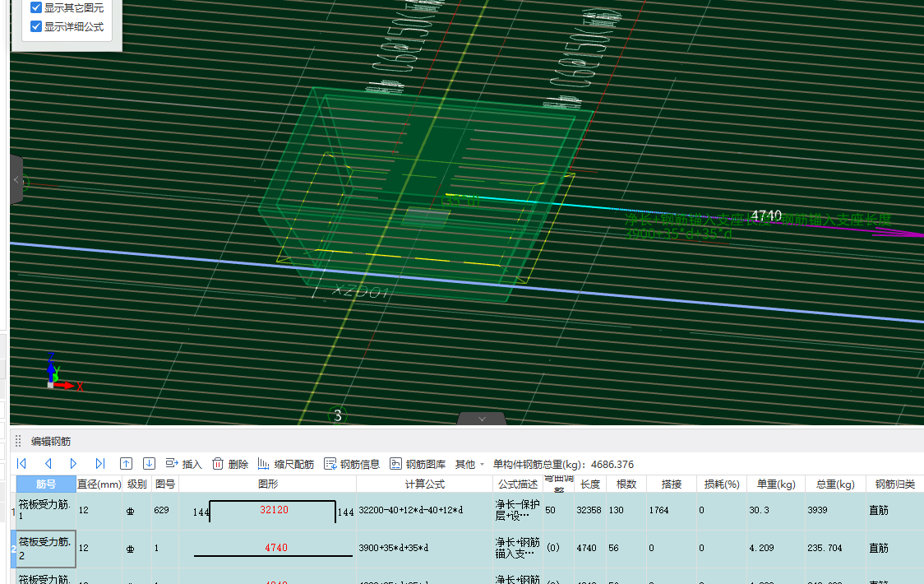Click the 单构件钢筋总重 4686.376 readout

click(563, 464)
